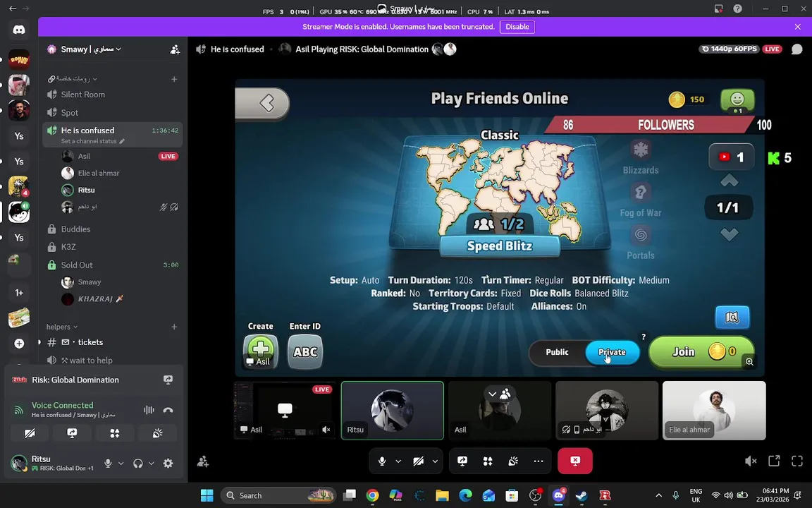The height and width of the screenshot is (508, 812).
Task: Click the green Join button
Action: click(701, 352)
